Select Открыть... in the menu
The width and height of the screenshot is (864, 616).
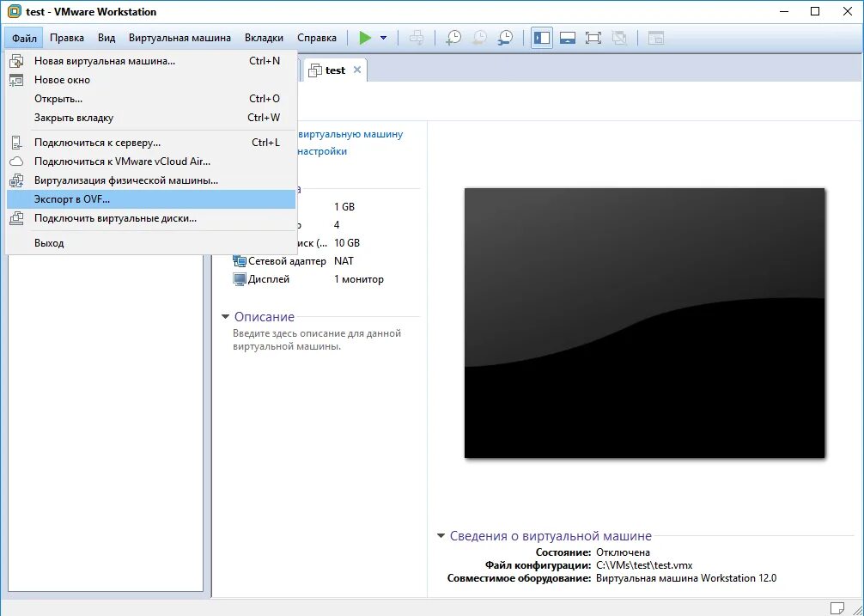click(x=151, y=99)
